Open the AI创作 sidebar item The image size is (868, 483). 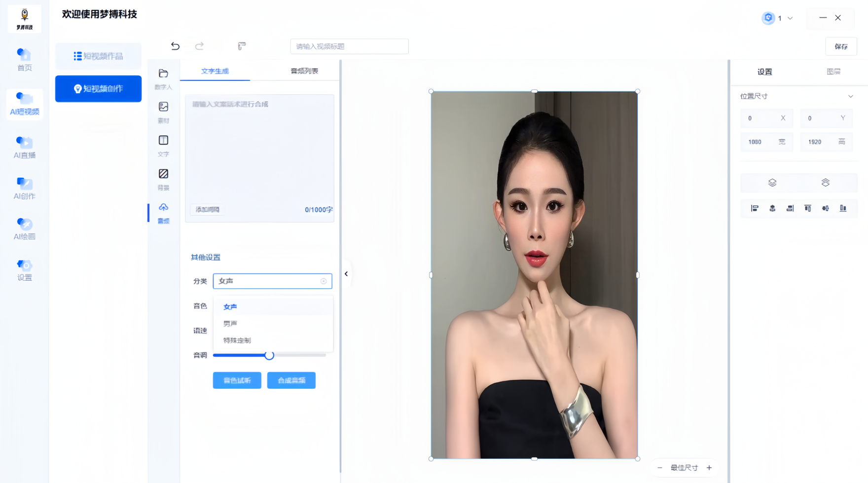(x=24, y=188)
